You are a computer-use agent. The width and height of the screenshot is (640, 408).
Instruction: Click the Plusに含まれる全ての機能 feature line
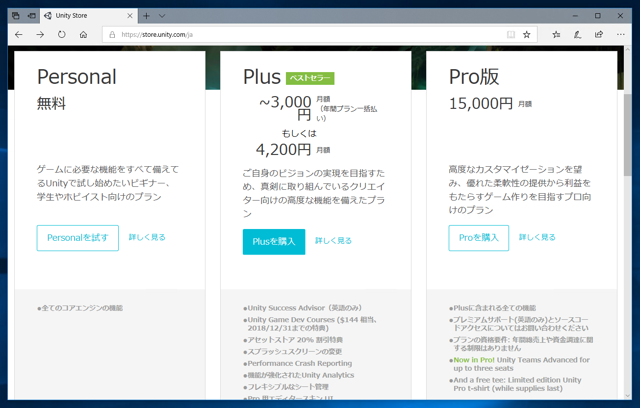pyautogui.click(x=493, y=308)
